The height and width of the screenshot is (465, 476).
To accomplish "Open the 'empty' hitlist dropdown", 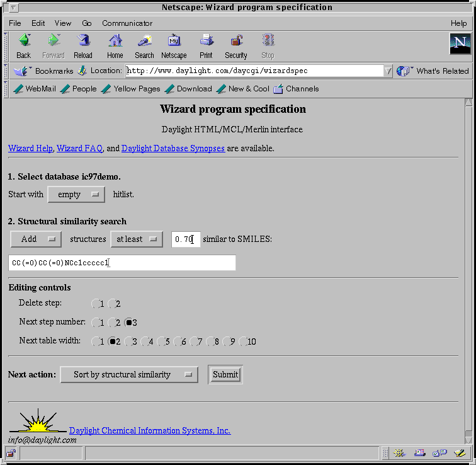I will coord(76,195).
